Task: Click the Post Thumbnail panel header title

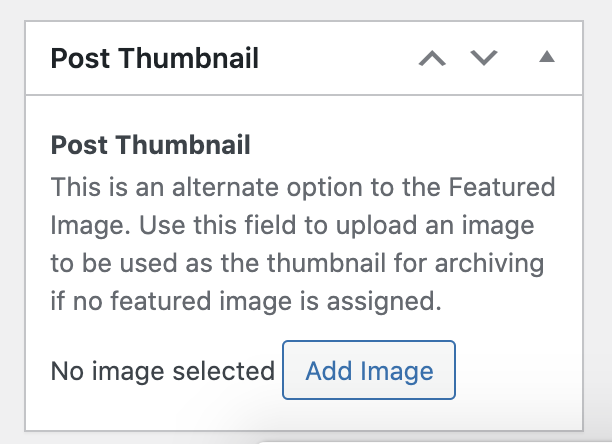Action: [155, 58]
